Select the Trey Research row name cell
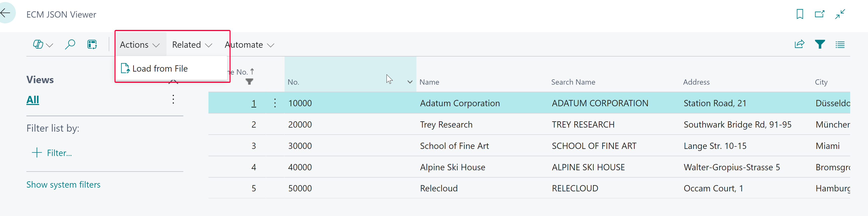 pyautogui.click(x=446, y=125)
